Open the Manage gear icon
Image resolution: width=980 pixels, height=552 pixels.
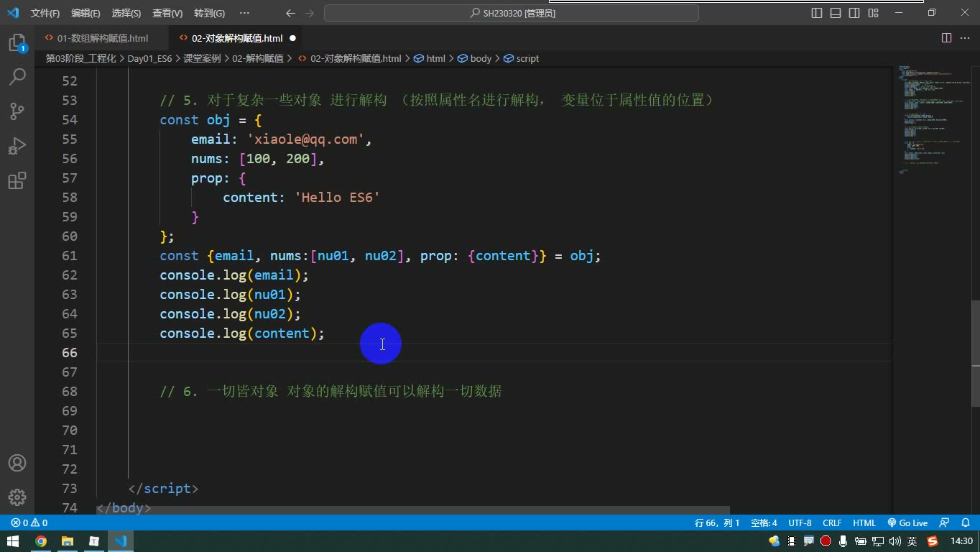(17, 497)
